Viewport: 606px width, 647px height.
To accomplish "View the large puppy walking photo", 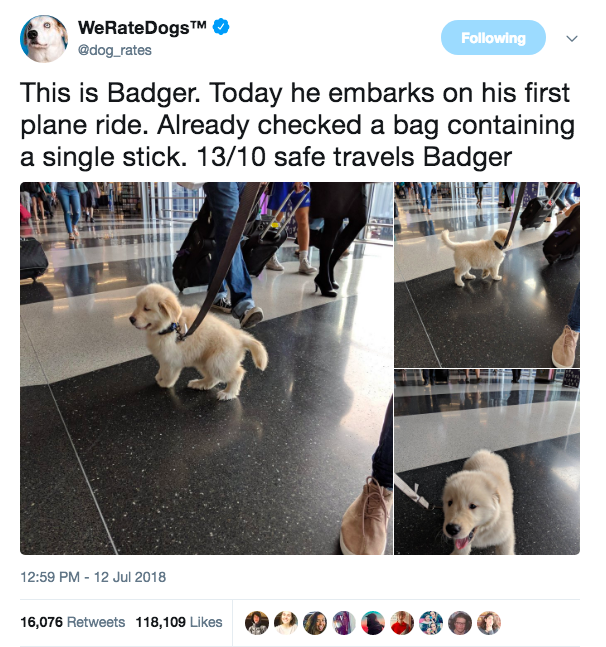I will (x=206, y=368).
